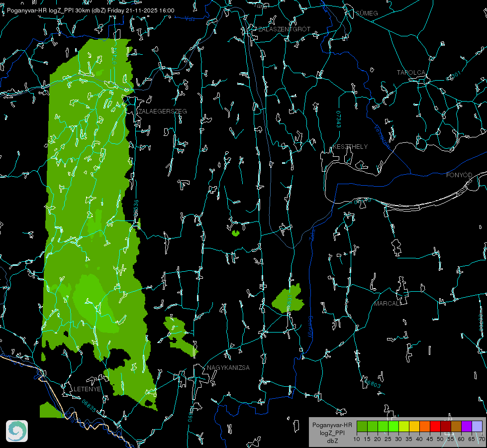This screenshot has height=448, width=487.
Task: Click the 70 value on legend scale
Action: tap(482, 440)
